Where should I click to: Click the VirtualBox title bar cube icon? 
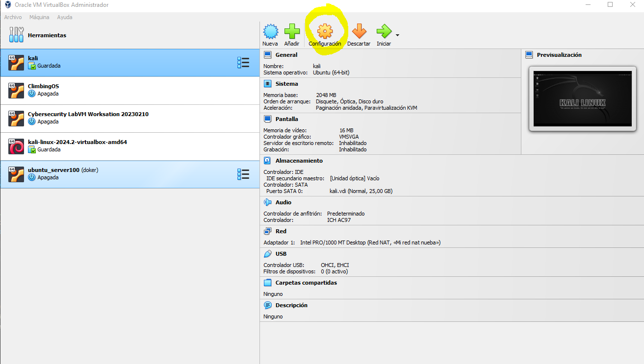(x=8, y=5)
